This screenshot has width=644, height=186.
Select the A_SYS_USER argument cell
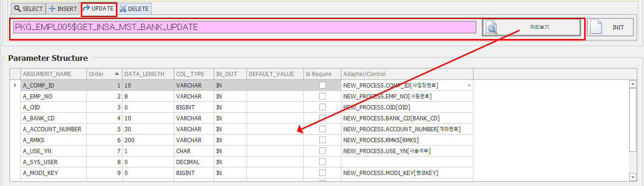point(53,162)
